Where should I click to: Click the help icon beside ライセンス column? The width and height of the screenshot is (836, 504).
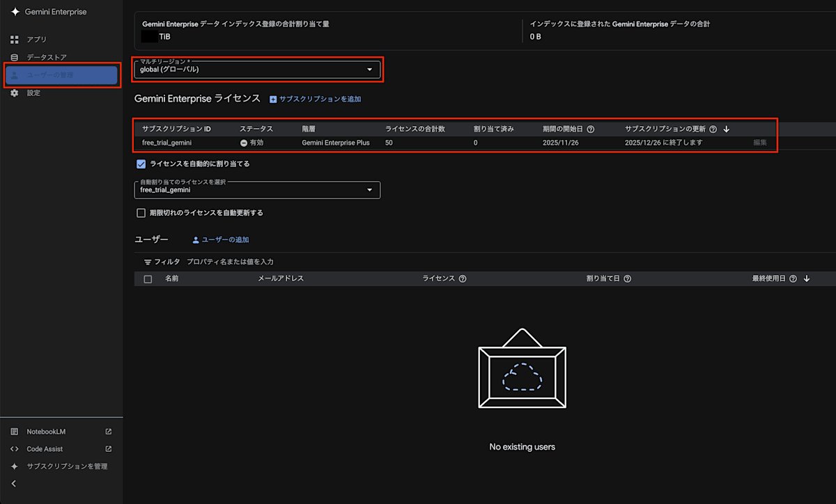pos(463,278)
